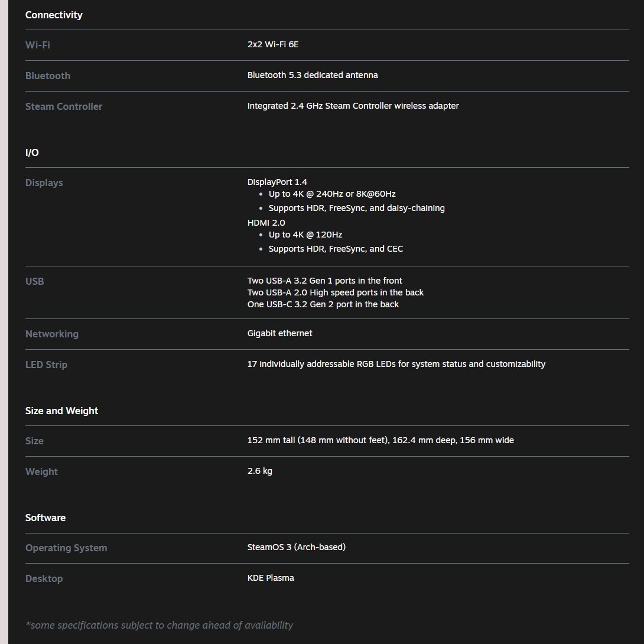Click the specifications subject to change footnote
Image resolution: width=644 pixels, height=644 pixels.
[x=159, y=625]
